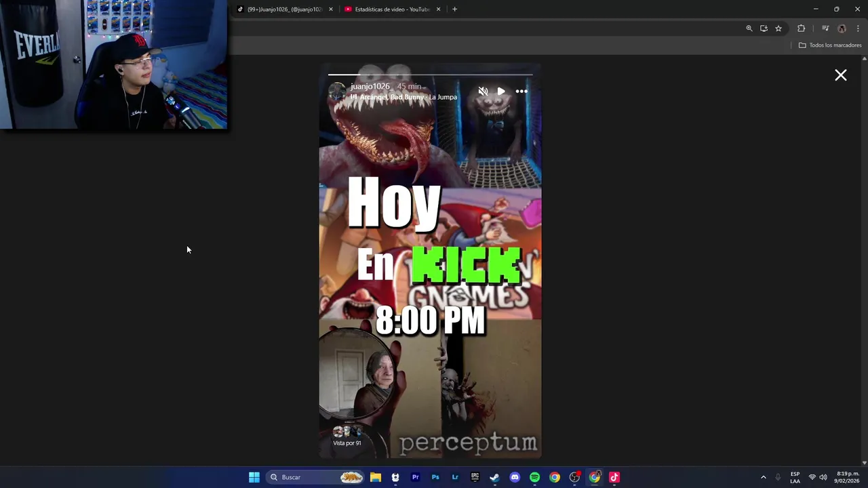Open the ESP LAA keyboard language switcher
868x488 pixels.
click(x=795, y=477)
